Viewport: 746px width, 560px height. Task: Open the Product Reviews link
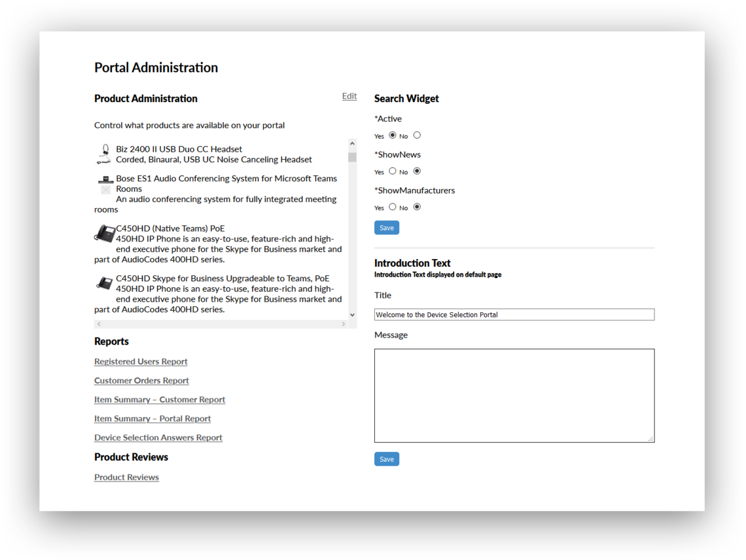coord(126,477)
